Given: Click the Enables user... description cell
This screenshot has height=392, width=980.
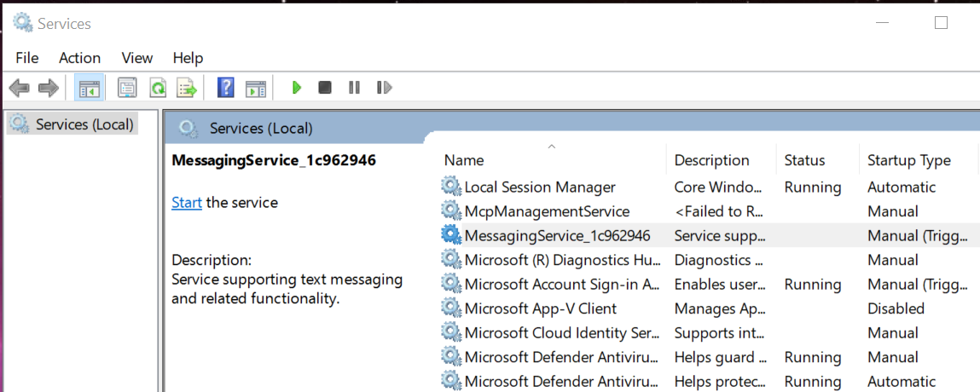Looking at the screenshot, I should tap(719, 285).
